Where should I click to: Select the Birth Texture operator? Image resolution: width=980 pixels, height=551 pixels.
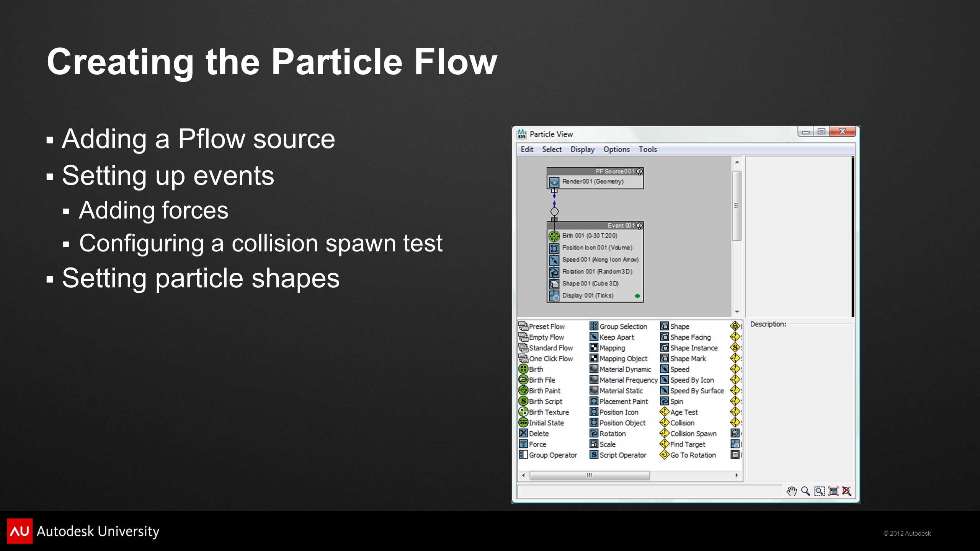(544, 412)
